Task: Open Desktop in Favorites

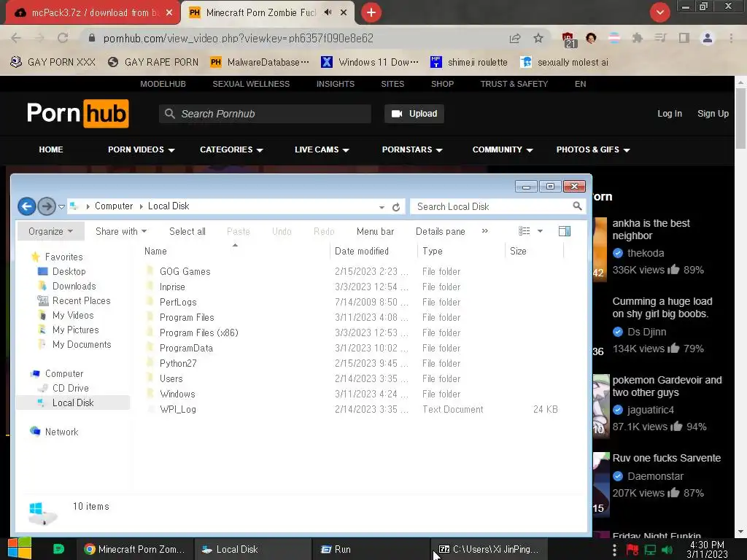Action: pyautogui.click(x=69, y=271)
